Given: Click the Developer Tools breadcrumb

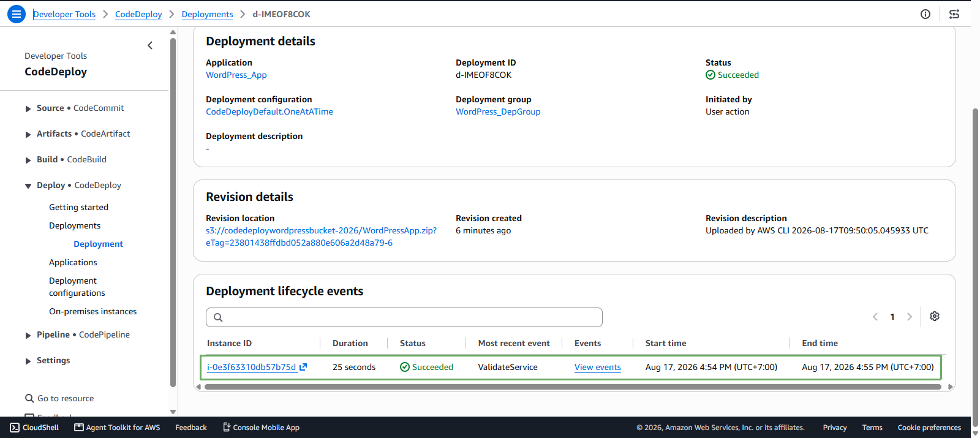Looking at the screenshot, I should pyautogui.click(x=64, y=14).
